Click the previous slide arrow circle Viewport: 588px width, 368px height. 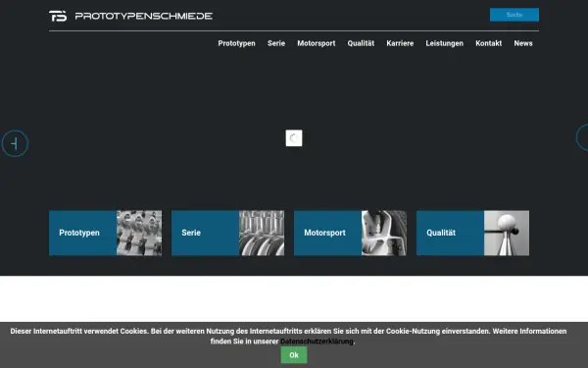pyautogui.click(x=15, y=143)
